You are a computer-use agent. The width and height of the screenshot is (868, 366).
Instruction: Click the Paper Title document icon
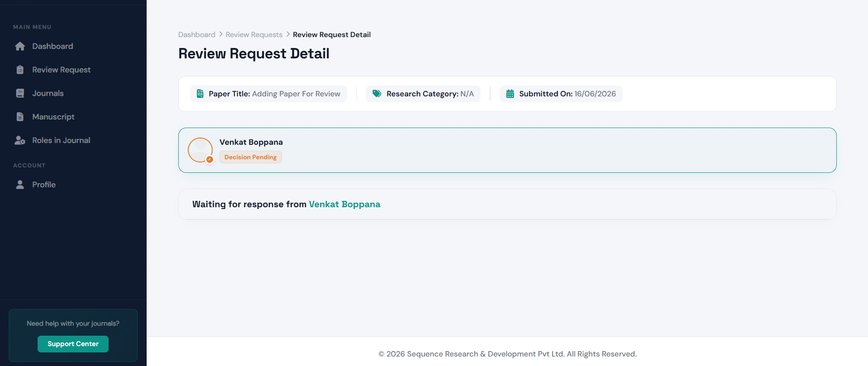[200, 94]
